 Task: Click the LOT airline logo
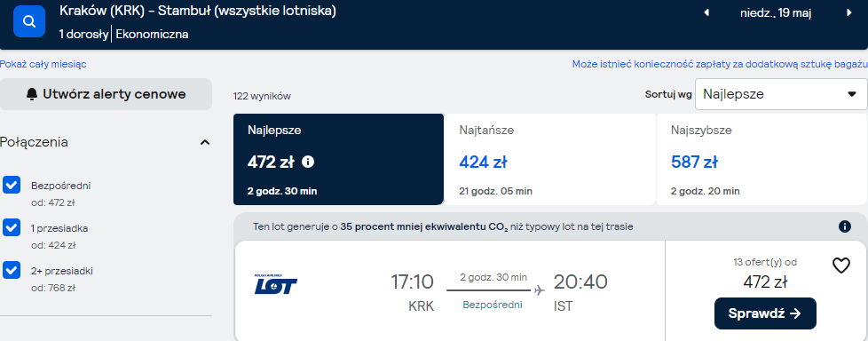(x=276, y=284)
